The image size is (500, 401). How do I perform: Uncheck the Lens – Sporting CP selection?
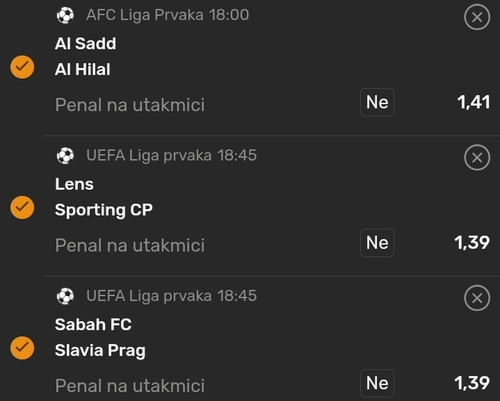tap(22, 207)
